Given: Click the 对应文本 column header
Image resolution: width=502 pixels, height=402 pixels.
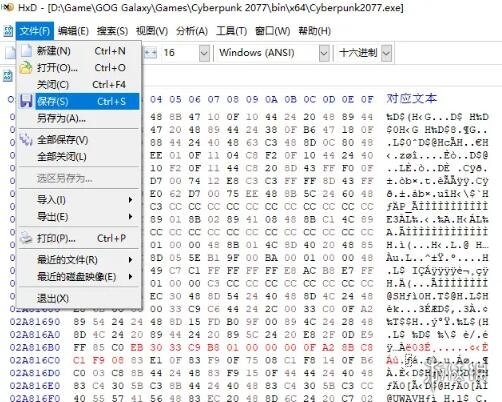Looking at the screenshot, I should point(411,99).
